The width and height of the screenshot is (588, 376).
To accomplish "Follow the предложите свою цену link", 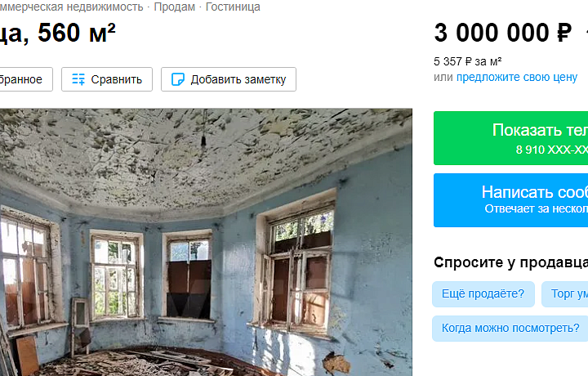I will point(517,77).
